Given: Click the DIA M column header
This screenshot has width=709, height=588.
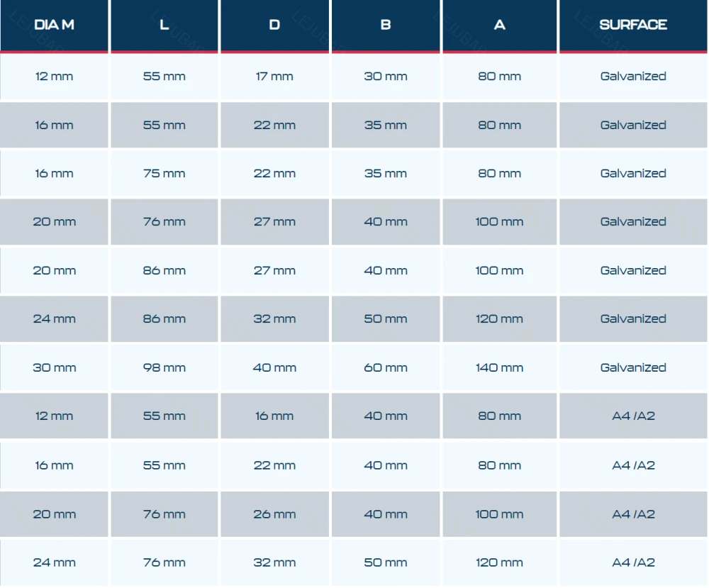Looking at the screenshot, I should point(55,26).
